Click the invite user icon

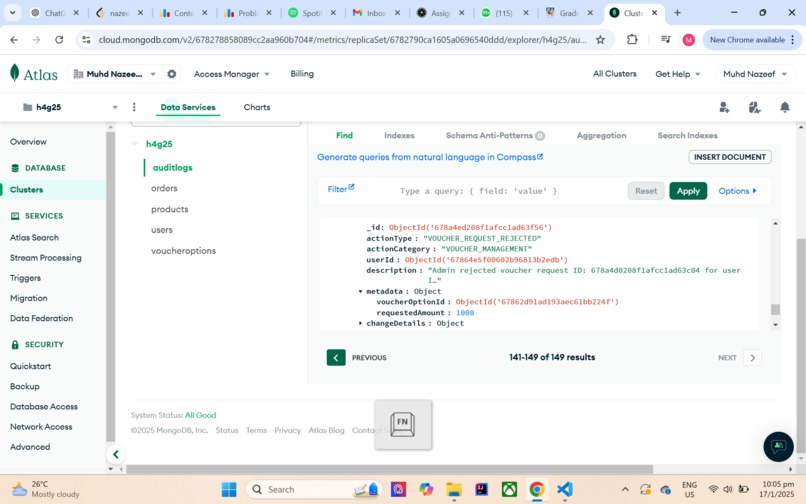(724, 107)
